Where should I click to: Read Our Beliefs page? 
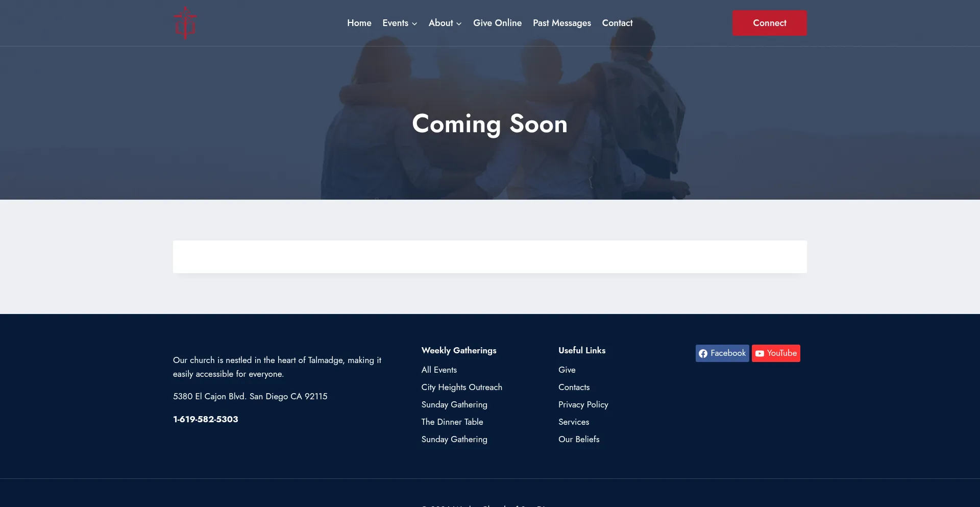click(578, 439)
